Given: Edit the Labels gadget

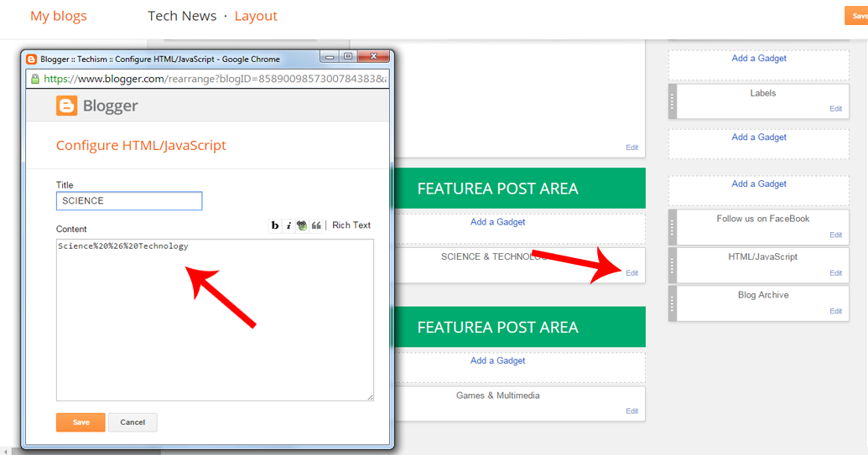Looking at the screenshot, I should click(x=835, y=109).
